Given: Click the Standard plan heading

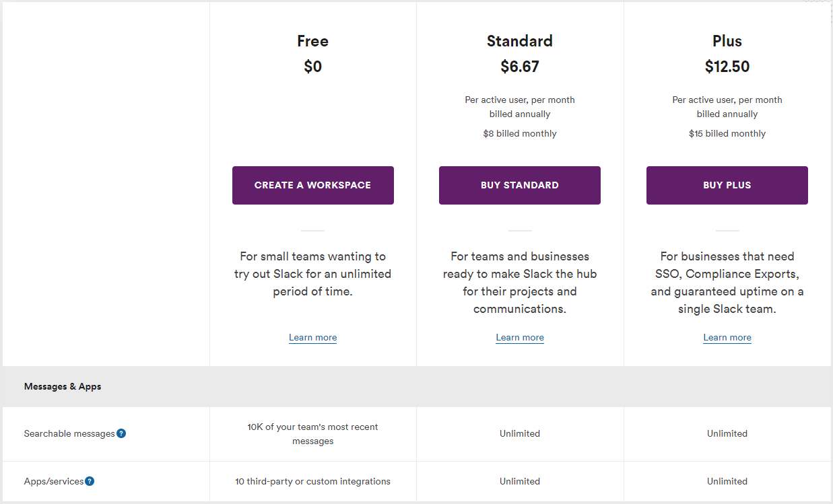Looking at the screenshot, I should [x=519, y=41].
